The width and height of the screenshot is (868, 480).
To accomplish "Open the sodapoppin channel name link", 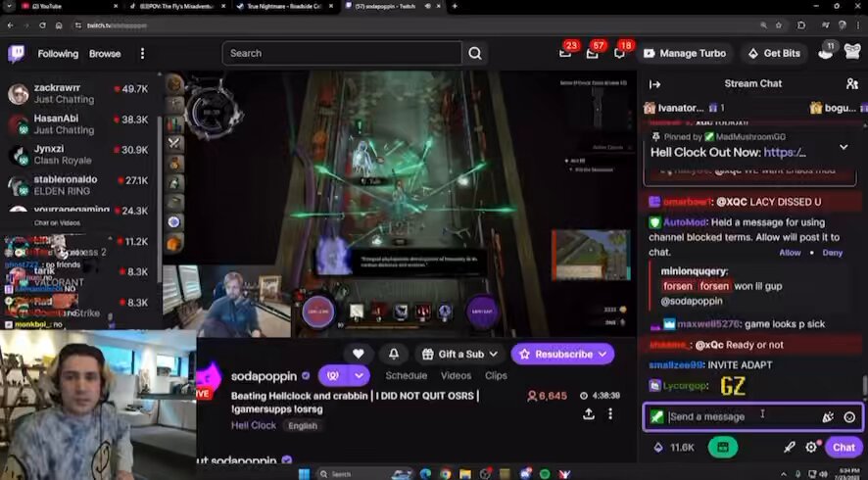I will tap(264, 376).
